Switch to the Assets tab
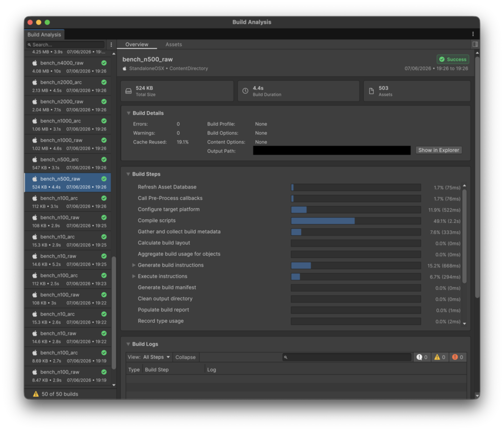The image size is (504, 431). 174,44
